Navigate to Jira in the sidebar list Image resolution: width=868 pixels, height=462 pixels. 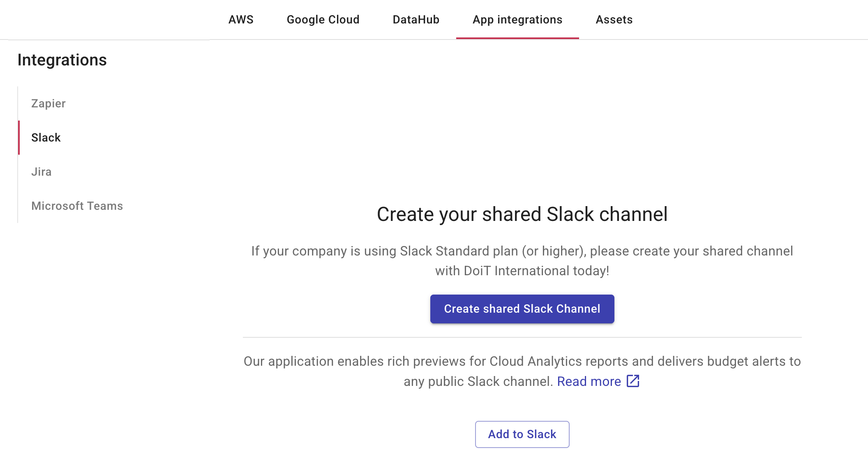(41, 172)
